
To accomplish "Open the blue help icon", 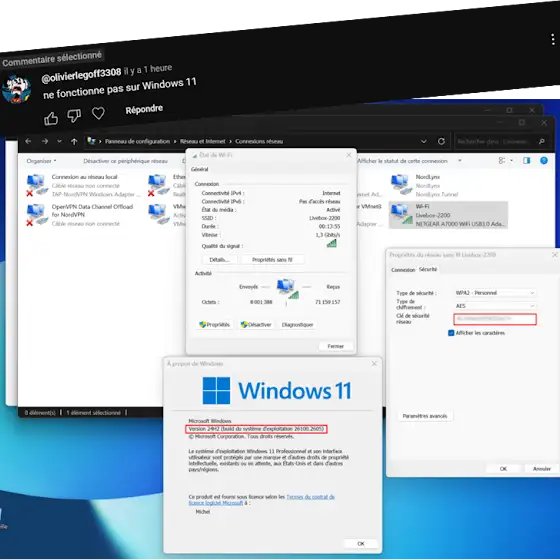I will click(x=544, y=161).
